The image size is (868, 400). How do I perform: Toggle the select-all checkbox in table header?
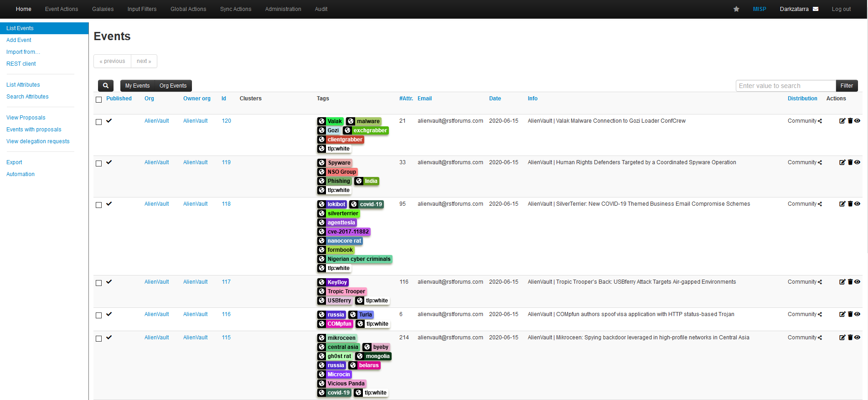(x=98, y=99)
